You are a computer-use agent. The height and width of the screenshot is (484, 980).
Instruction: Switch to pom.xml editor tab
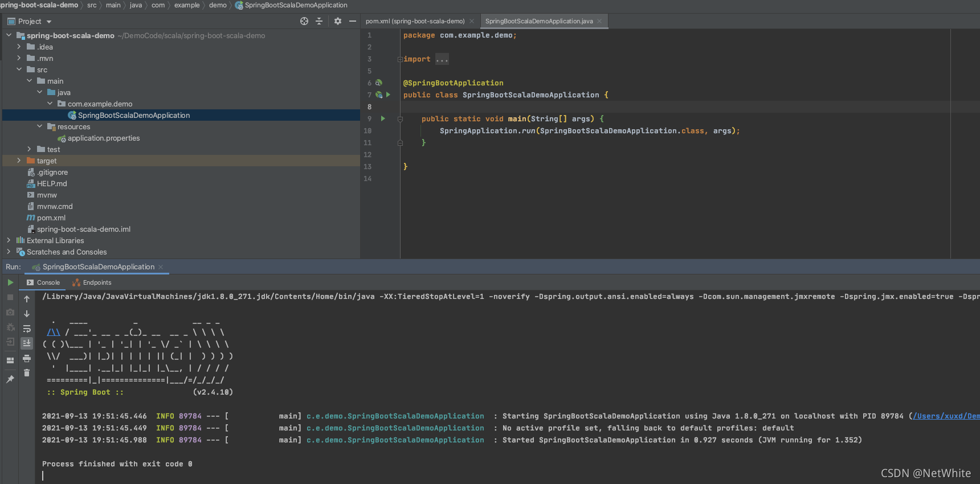coord(415,21)
